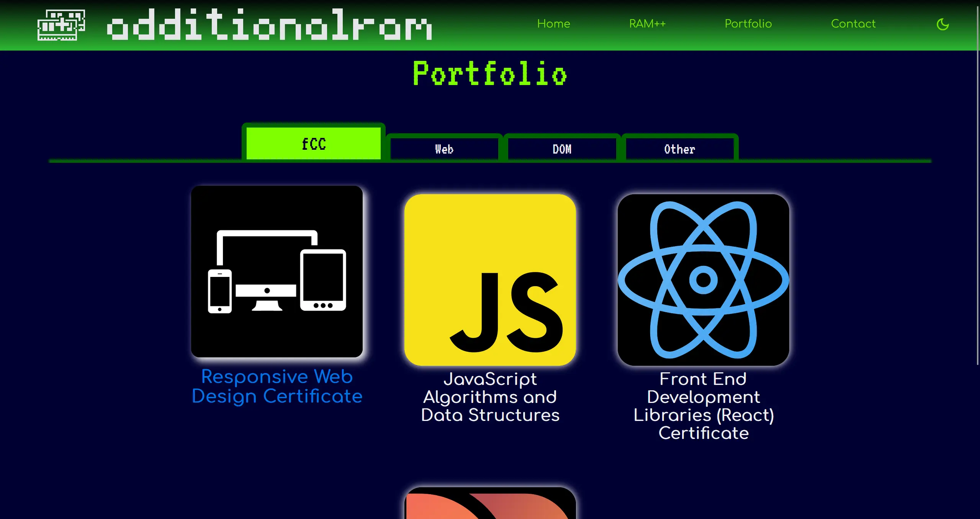Screen dimensions: 980x519
Task: Click Front End Development Libraries (React) Certificate title
Action: coord(703,406)
